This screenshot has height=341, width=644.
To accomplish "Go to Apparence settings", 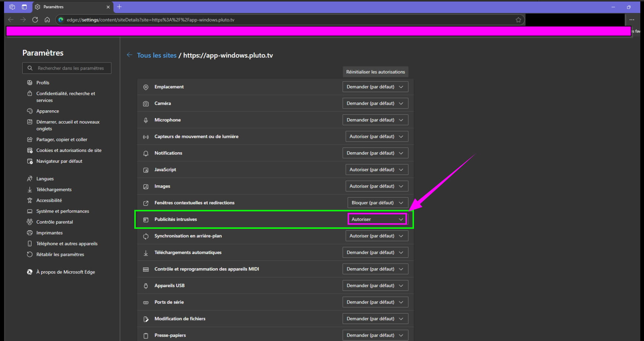I will (x=47, y=111).
